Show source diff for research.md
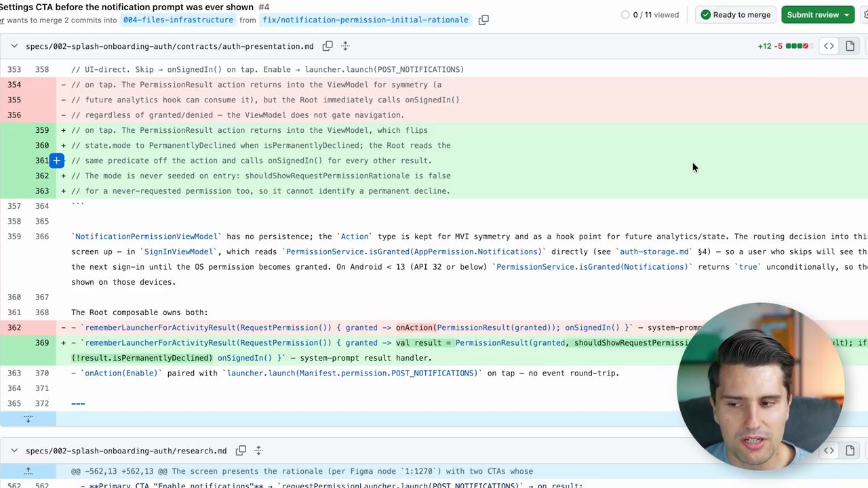Viewport: 868px width, 488px height. click(829, 451)
